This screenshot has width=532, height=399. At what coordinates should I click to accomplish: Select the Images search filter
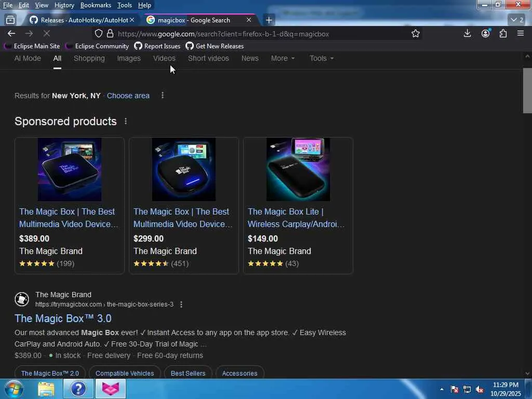pyautogui.click(x=129, y=58)
